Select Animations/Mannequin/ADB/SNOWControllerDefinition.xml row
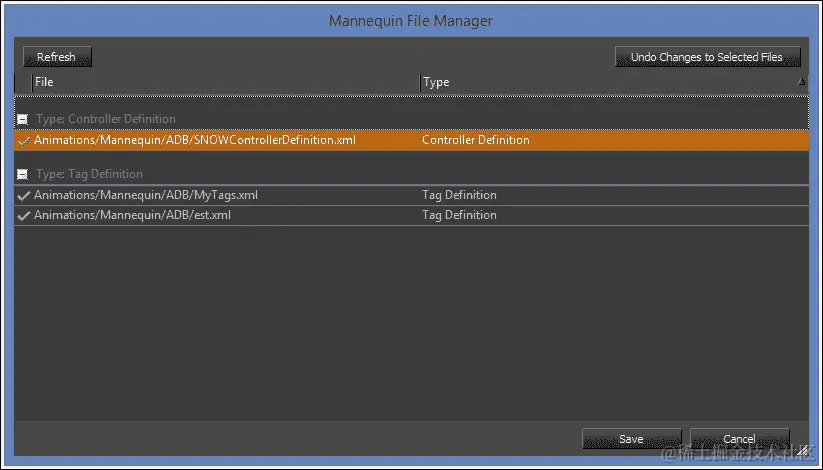823x470 pixels. click(412, 140)
